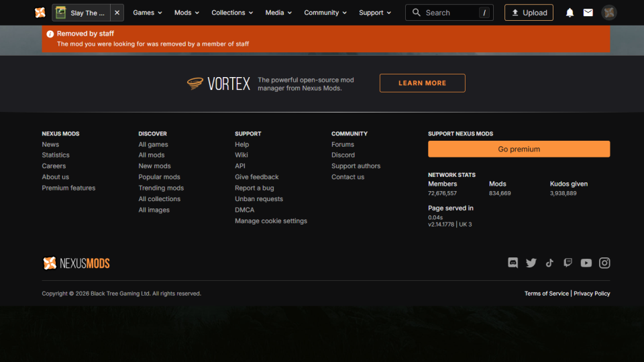Viewport: 644px width, 362px height.
Task: Open the Twitter icon in footer
Action: [x=531, y=263]
